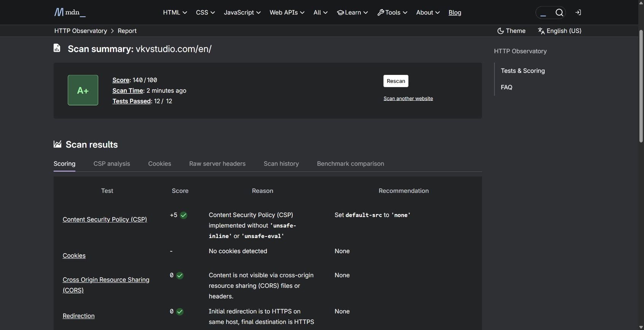644x330 pixels.
Task: Open the FAQ sidebar link
Action: [507, 87]
